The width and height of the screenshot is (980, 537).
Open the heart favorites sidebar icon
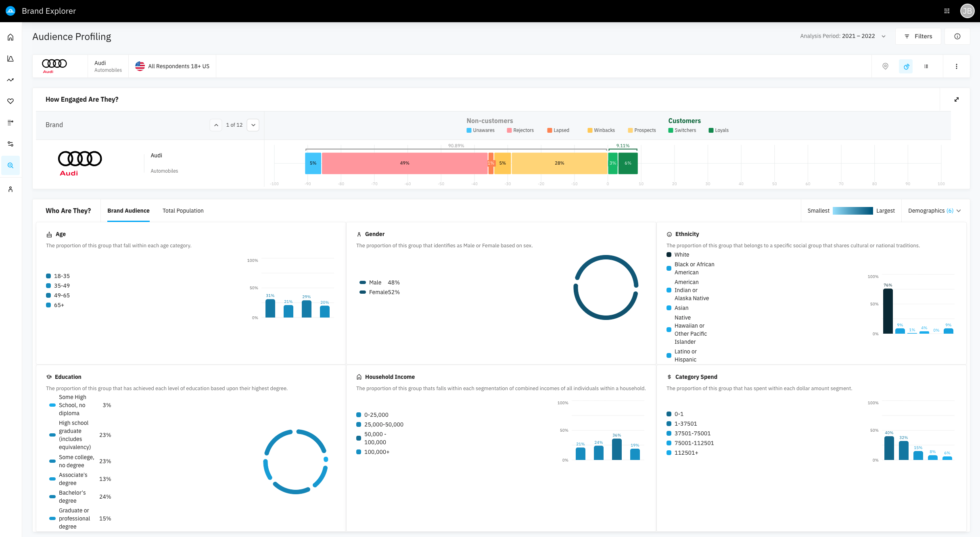(x=10, y=101)
